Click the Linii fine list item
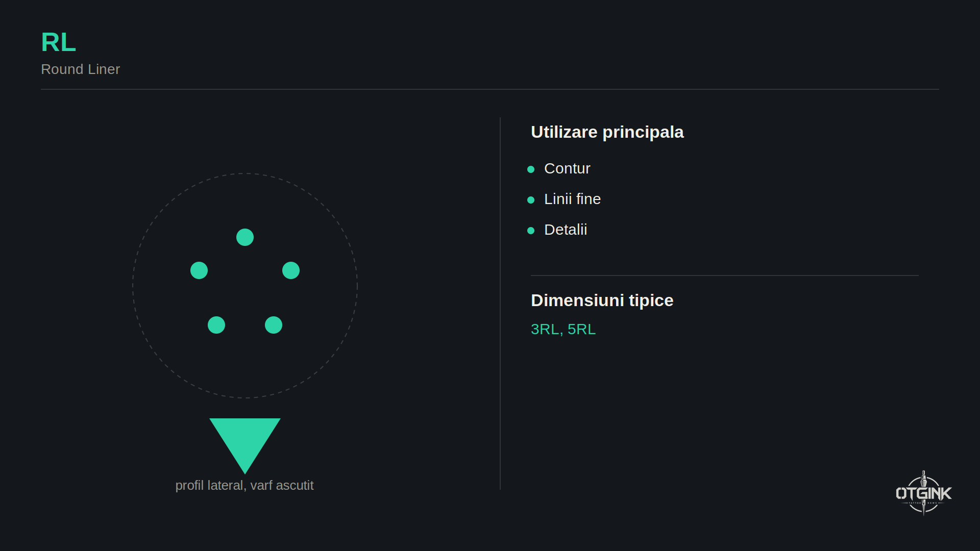The image size is (980, 551). pos(572,199)
